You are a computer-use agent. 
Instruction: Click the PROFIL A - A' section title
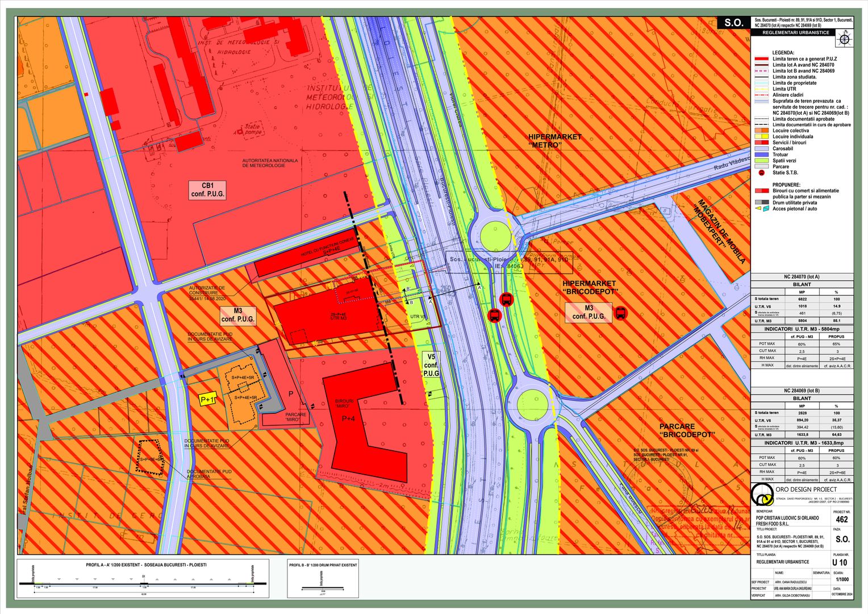click(x=147, y=565)
